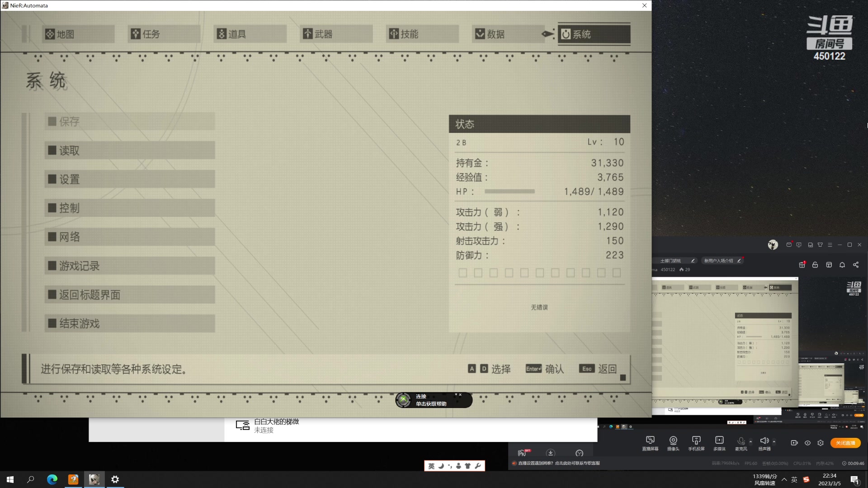Choose 返回标题界面 (Return to Title)
868x488 pixels.
[130, 295]
